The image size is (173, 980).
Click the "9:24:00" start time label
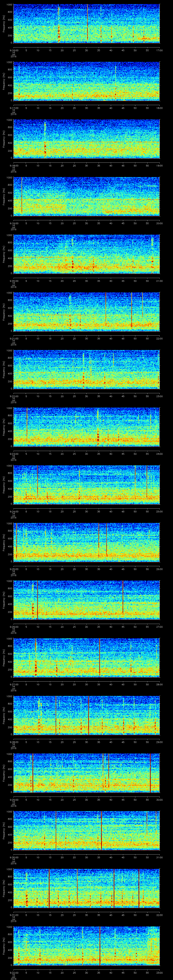click(x=14, y=511)
